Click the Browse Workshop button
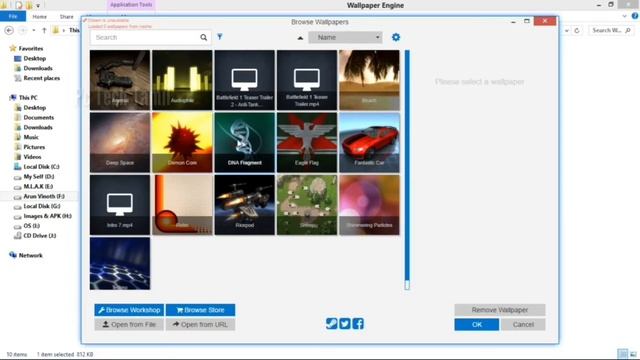 (x=129, y=310)
